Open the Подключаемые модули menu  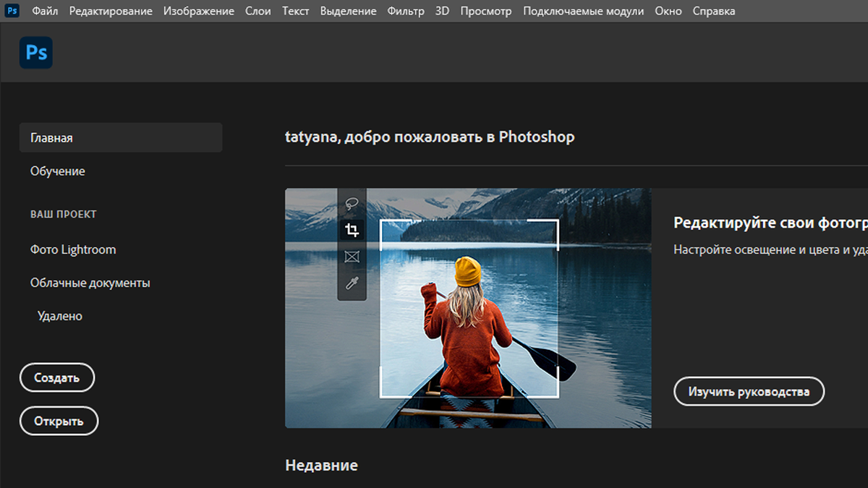pos(584,11)
